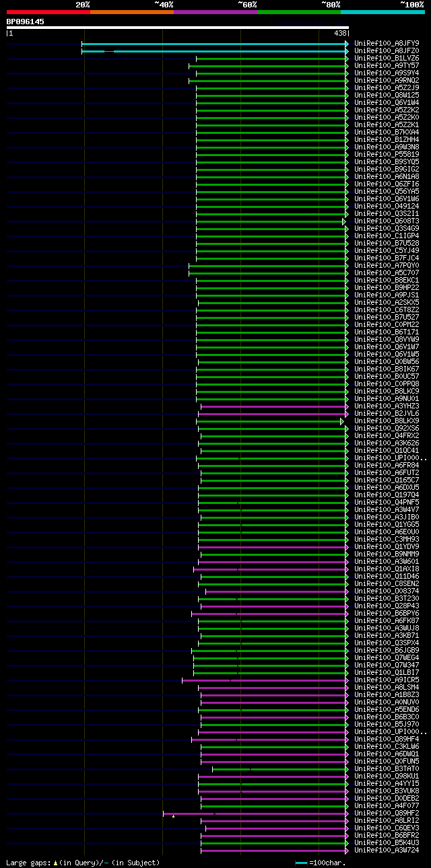Open UniRef100_Q92XS6 hit
The image size is (431, 868).
[x=387, y=429]
